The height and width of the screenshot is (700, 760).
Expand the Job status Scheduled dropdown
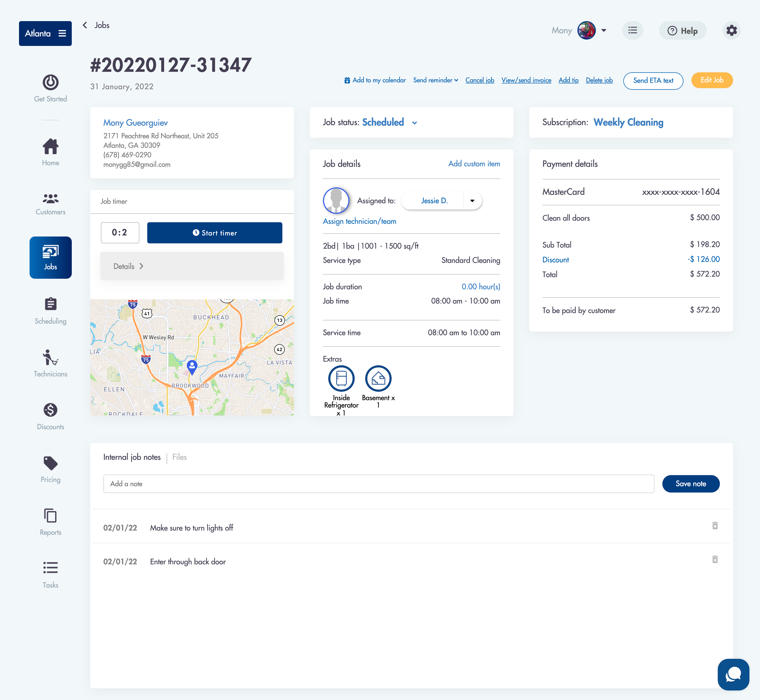coord(415,123)
